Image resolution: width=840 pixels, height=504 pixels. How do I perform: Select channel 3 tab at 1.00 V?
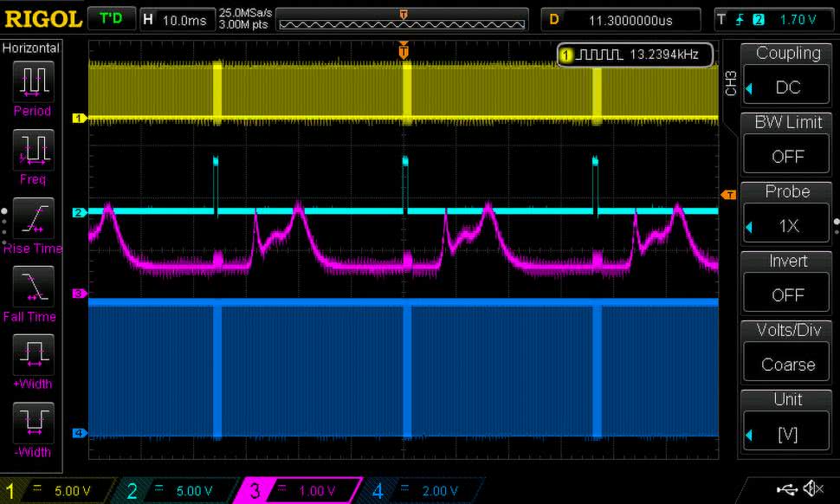point(299,490)
